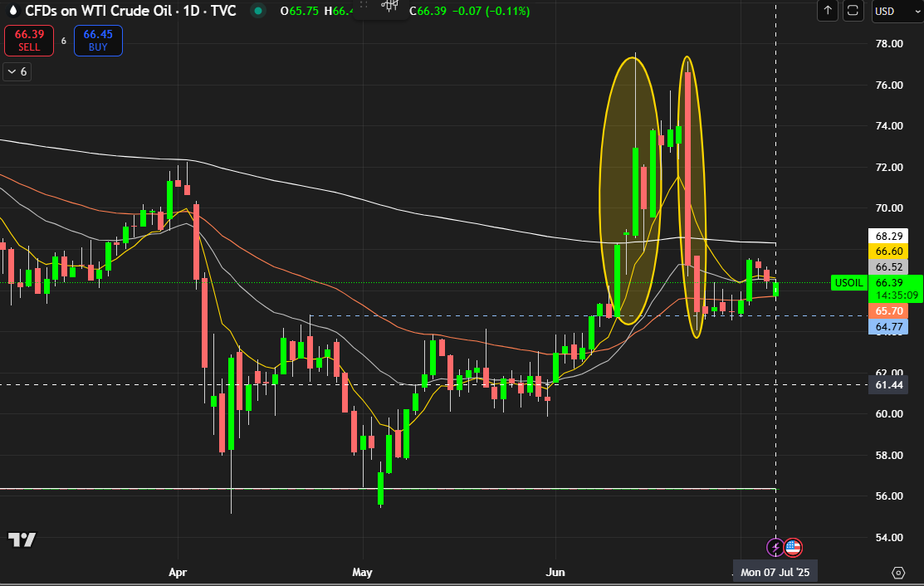Open the purple lightning bolt event marker
Image resolution: width=924 pixels, height=586 pixels.
775,548
